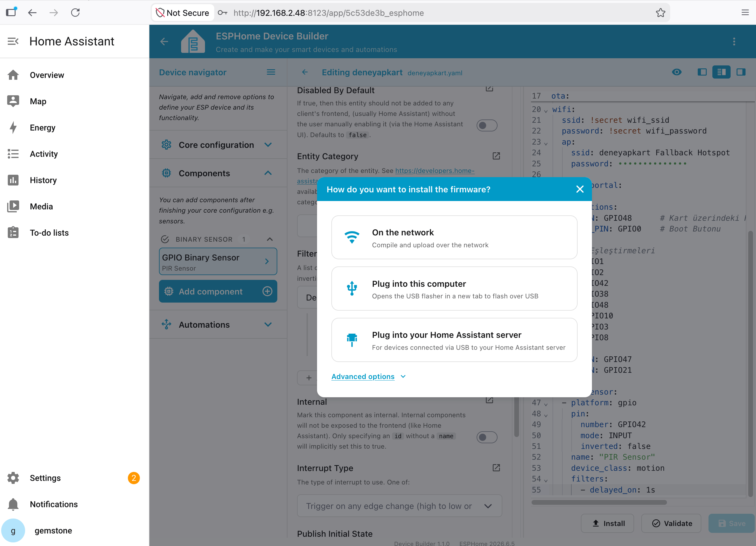Switch to editor-only layout view

click(741, 72)
